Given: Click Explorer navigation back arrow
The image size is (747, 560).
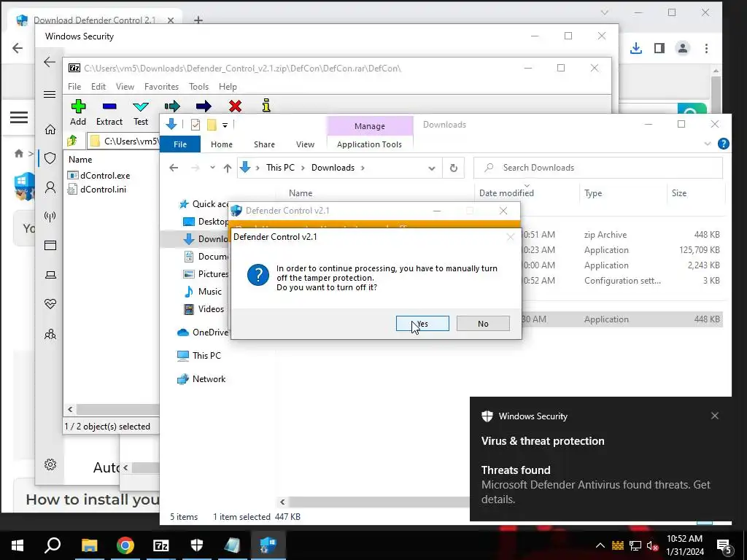Looking at the screenshot, I should click(x=174, y=168).
